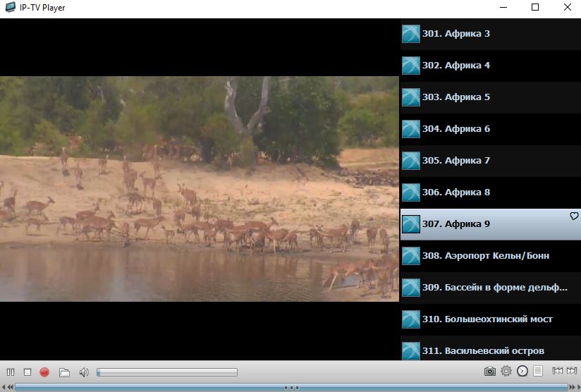Open a file via the folder icon
Viewport: 581px width, 392px height.
64,372
